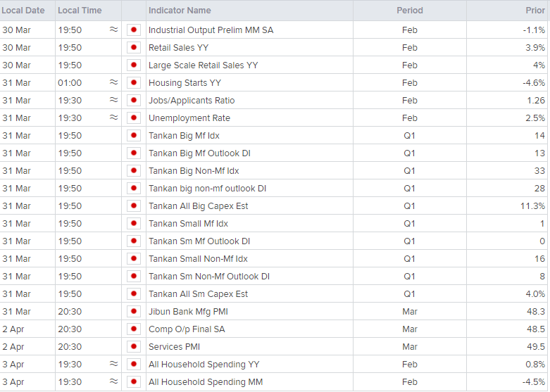The image size is (550, 392).
Task: Click the Japan flag icon beside All Household Spending YY
Action: tap(134, 364)
